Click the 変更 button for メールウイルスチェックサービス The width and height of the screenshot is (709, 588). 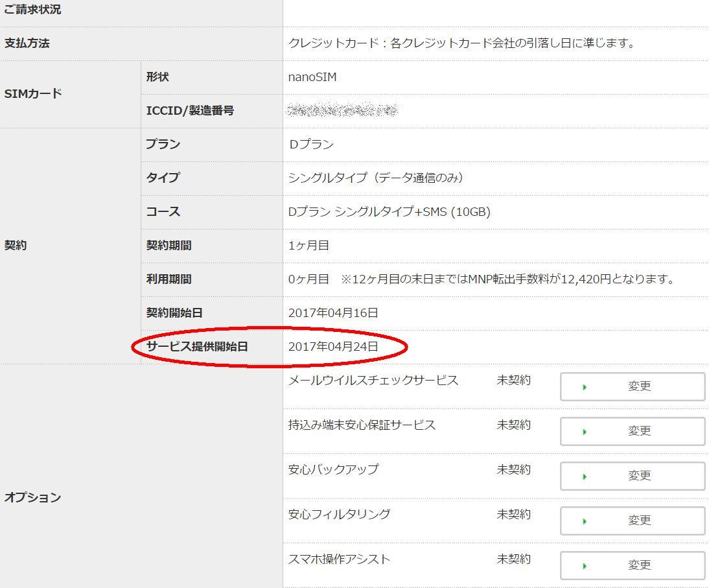(632, 386)
